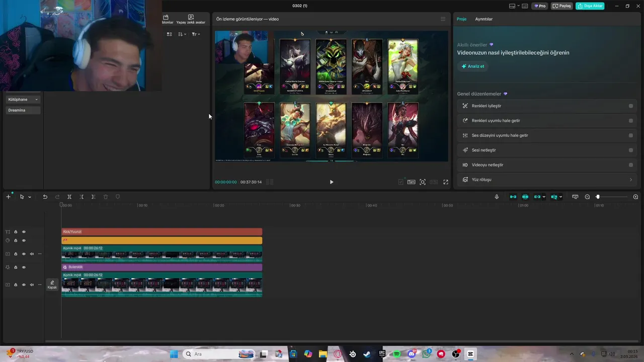Viewport: 644px width, 362px height.
Task: Enter fullscreen preview mode
Action: click(445, 182)
